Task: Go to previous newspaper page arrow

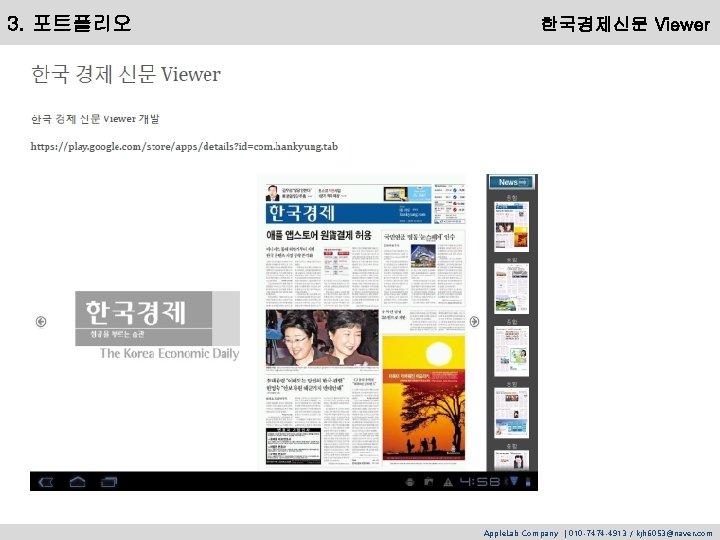Action: tap(41, 321)
